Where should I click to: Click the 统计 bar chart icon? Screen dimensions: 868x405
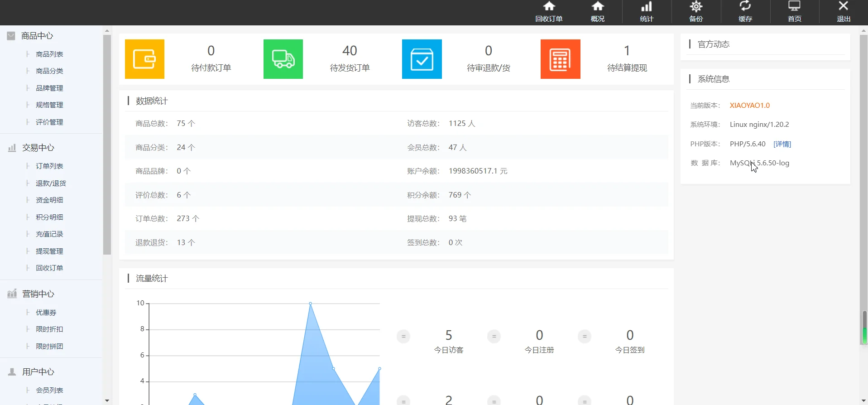click(647, 12)
